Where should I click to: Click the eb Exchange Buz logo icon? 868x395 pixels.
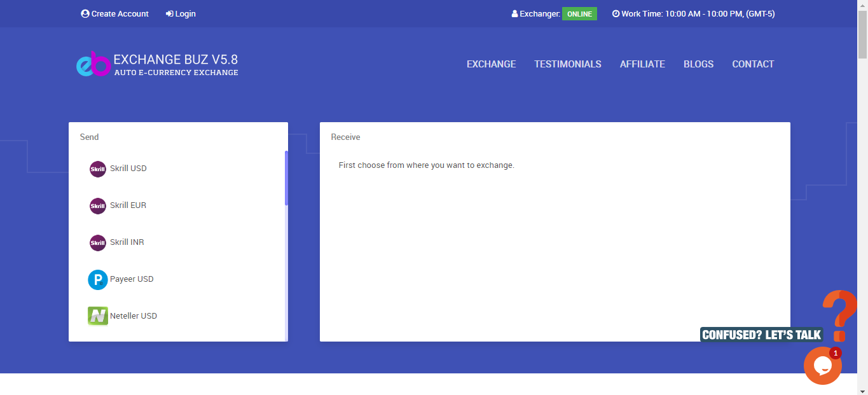93,64
